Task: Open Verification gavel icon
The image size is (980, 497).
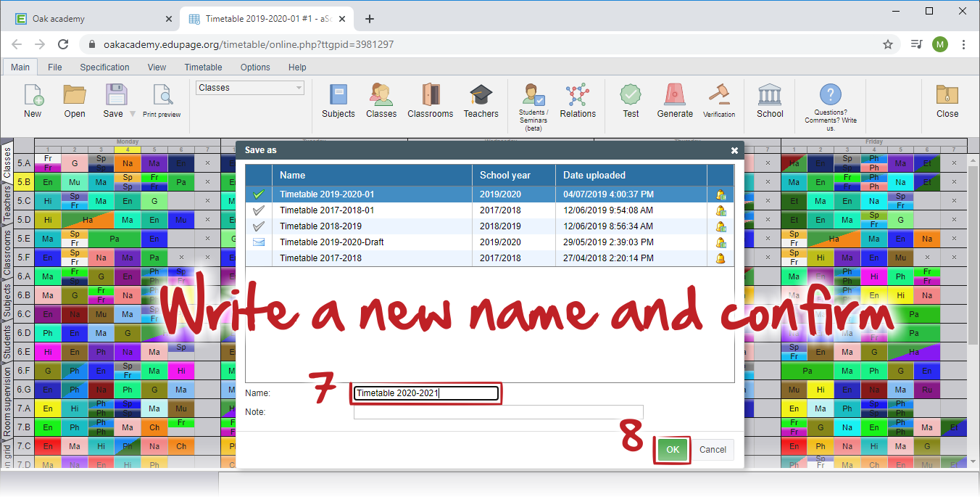Action: click(719, 95)
